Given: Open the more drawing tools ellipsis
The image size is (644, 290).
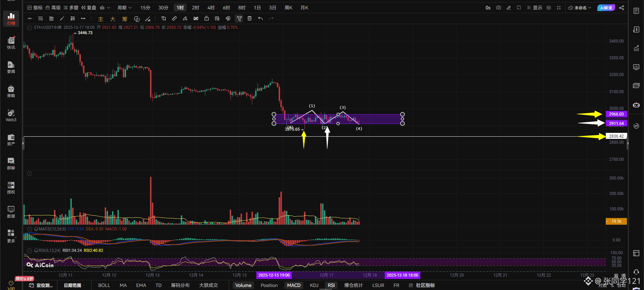Looking at the screenshot, I should (83, 18).
